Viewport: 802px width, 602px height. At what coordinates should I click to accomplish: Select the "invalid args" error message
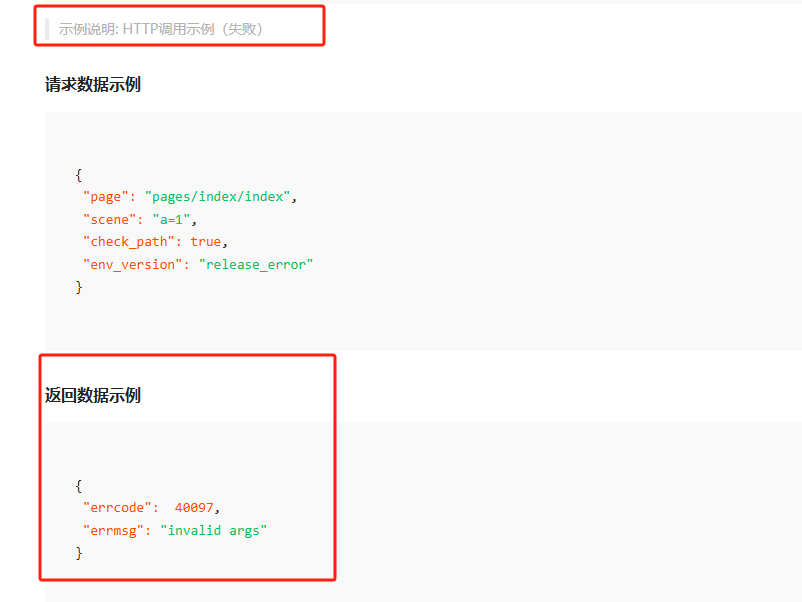214,530
